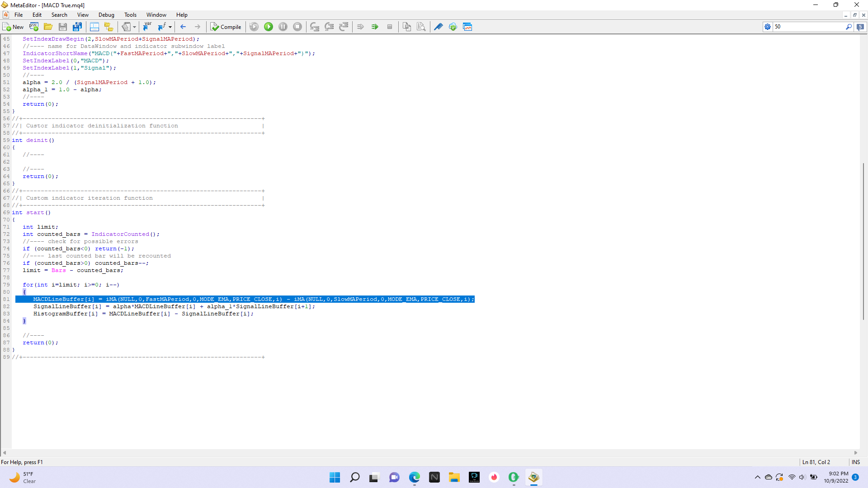
Task: Open the Tools menu
Action: click(130, 15)
